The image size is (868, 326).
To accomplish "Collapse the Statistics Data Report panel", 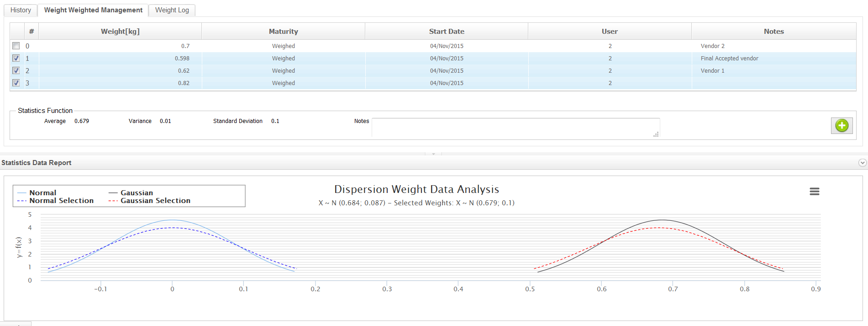I will 862,163.
